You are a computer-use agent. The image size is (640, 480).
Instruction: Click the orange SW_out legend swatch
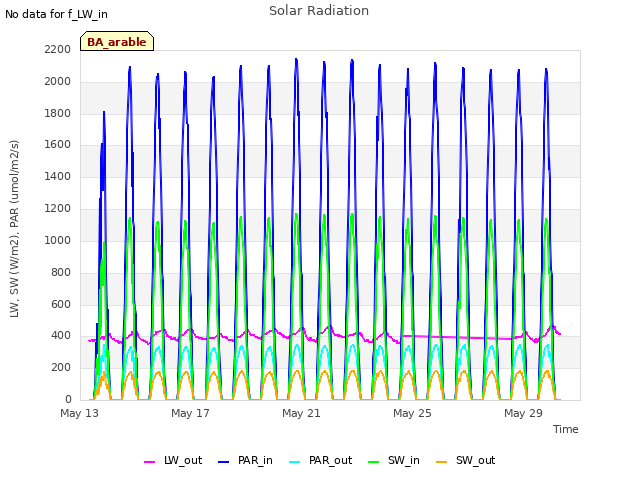pos(442,462)
